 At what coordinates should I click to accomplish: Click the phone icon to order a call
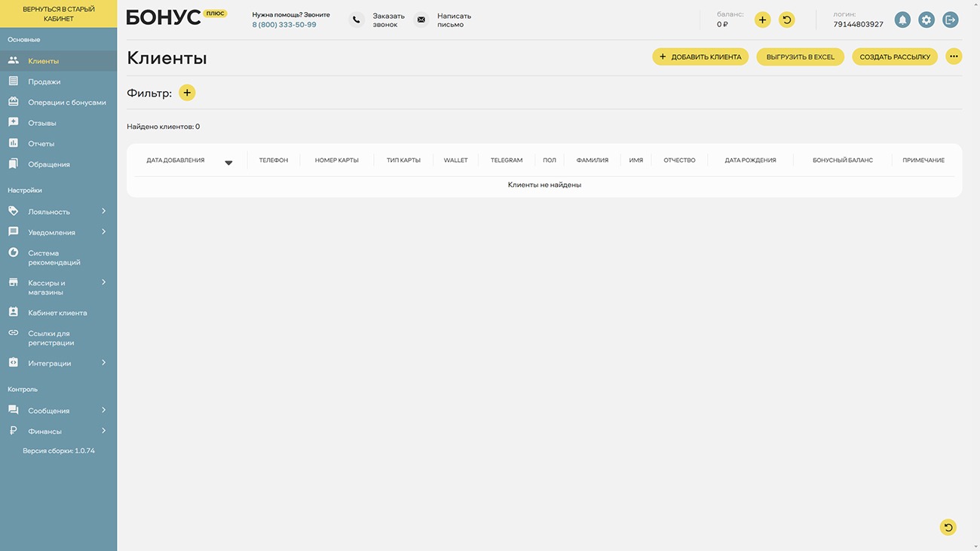coord(357,20)
